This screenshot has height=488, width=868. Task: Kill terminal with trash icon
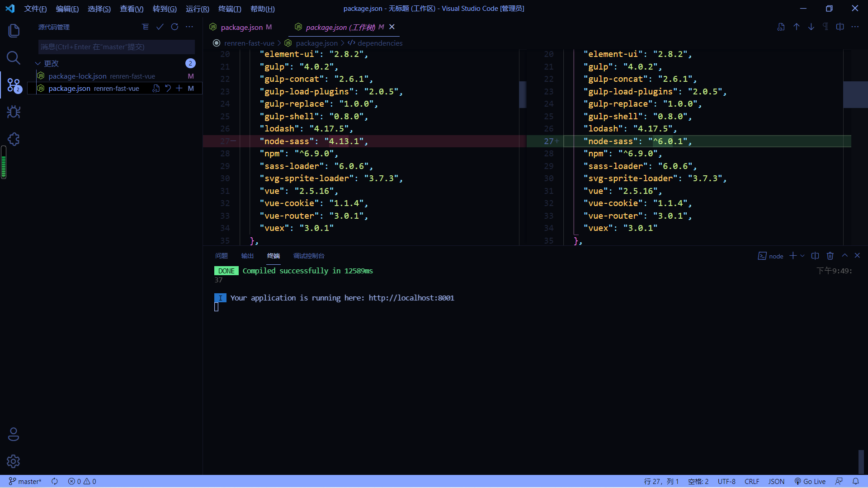[830, 256]
